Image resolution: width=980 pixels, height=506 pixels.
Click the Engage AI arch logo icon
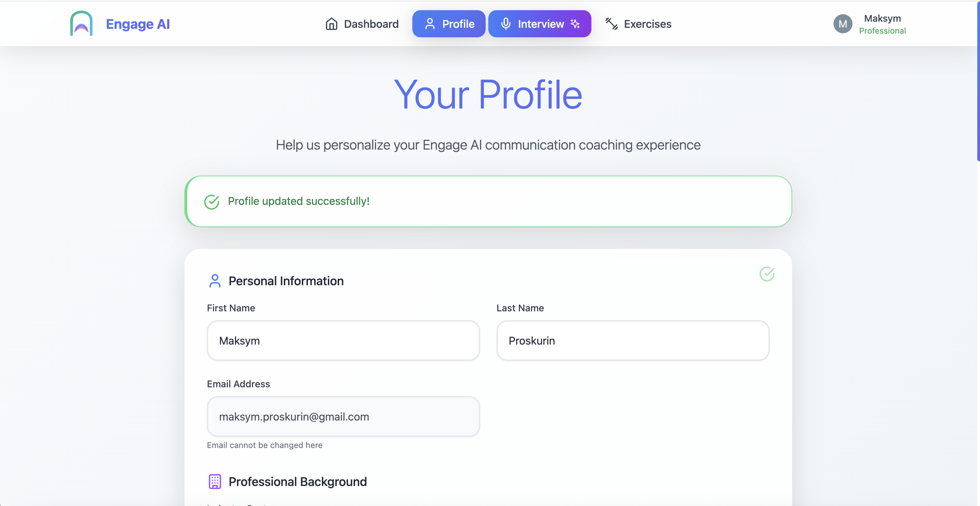pos(81,24)
